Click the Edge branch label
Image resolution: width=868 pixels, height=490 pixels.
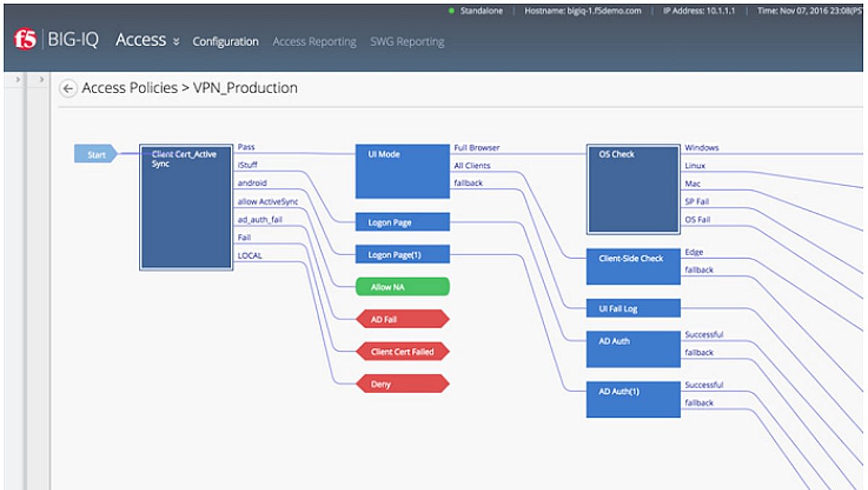(x=694, y=252)
